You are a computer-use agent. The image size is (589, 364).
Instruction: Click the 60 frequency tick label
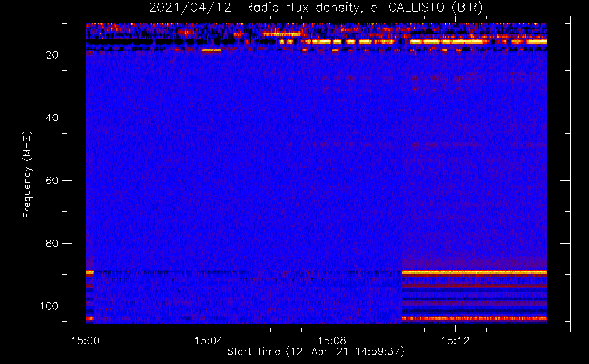[52, 181]
